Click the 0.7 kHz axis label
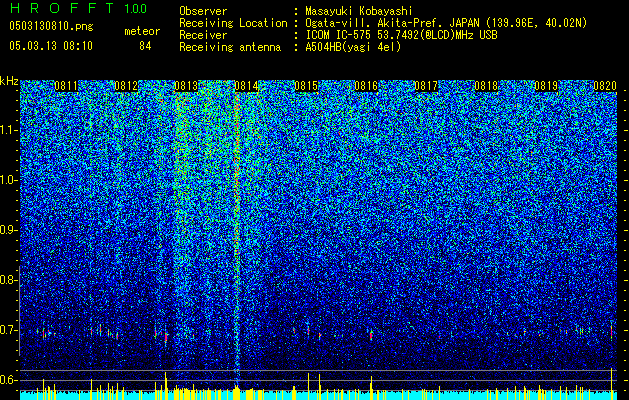This screenshot has width=629, height=400. (x=8, y=330)
